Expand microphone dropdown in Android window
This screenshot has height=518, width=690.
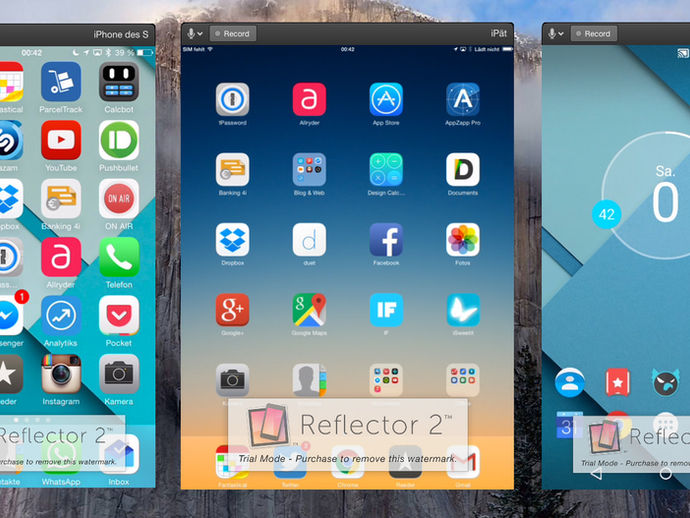556,33
